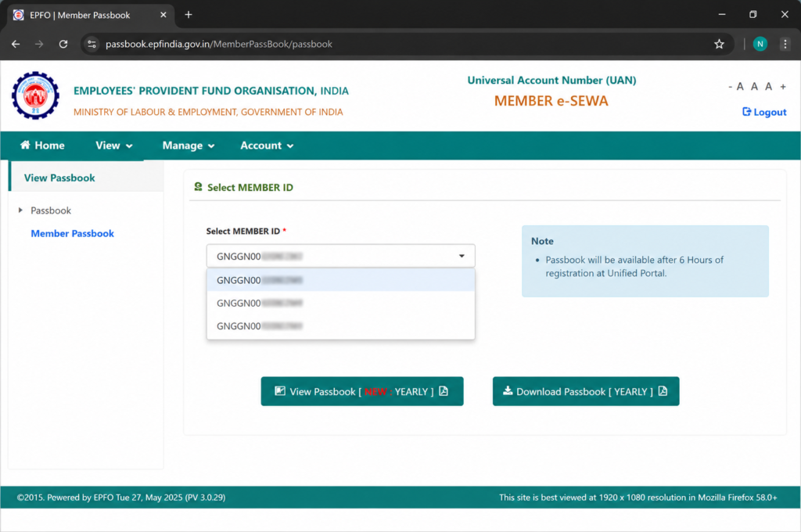Open the Select MEMBER ID combo box
This screenshot has height=532, width=801.
341,256
